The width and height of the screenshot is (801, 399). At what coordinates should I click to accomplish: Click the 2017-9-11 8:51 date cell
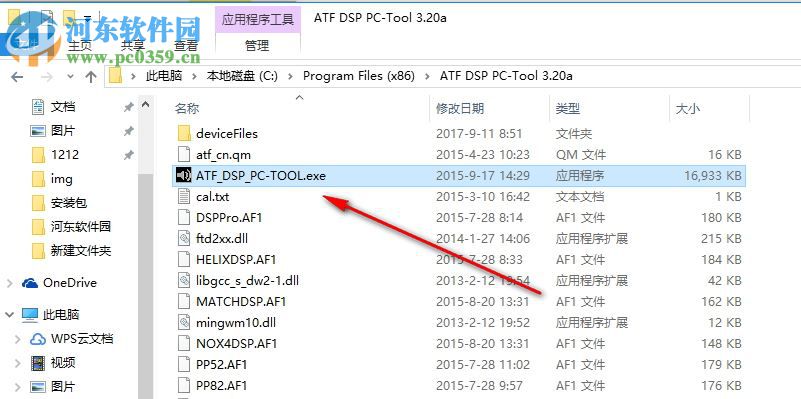[x=479, y=134]
